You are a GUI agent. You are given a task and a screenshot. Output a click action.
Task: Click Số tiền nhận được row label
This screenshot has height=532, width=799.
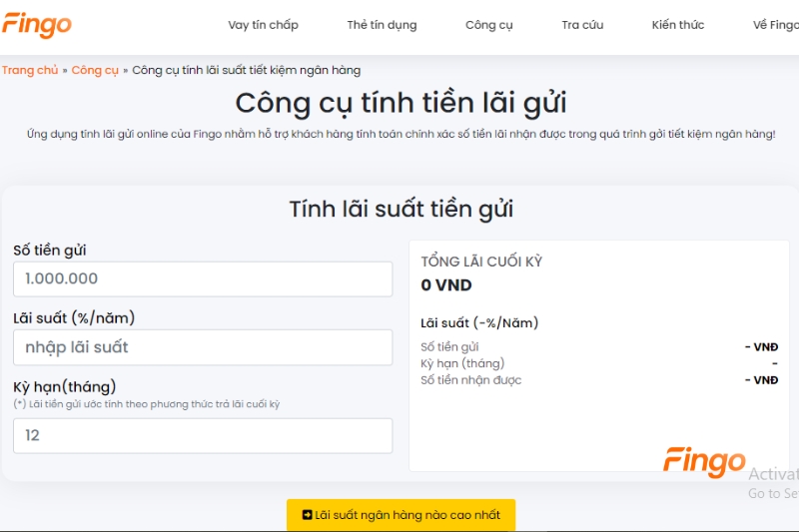(470, 380)
